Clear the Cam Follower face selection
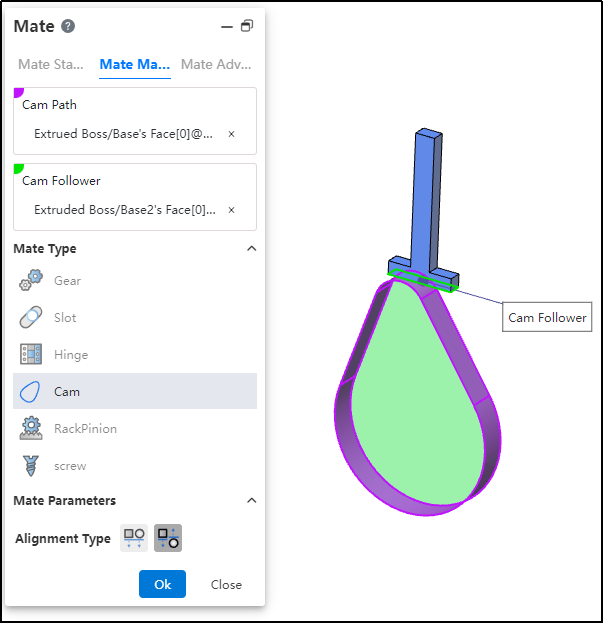This screenshot has width=603, height=623. 231,210
